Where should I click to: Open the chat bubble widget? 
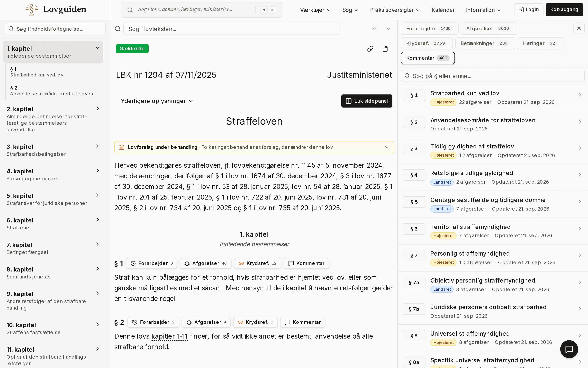(569, 349)
